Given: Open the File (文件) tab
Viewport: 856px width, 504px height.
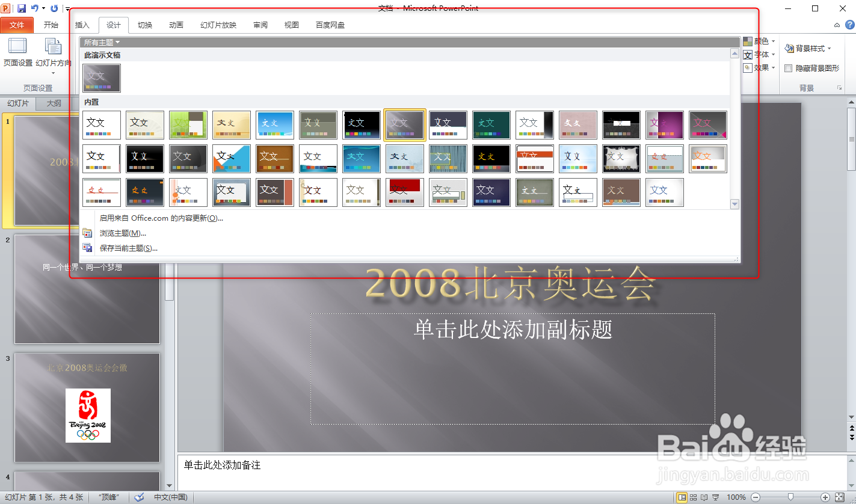Looking at the screenshot, I should [x=17, y=25].
